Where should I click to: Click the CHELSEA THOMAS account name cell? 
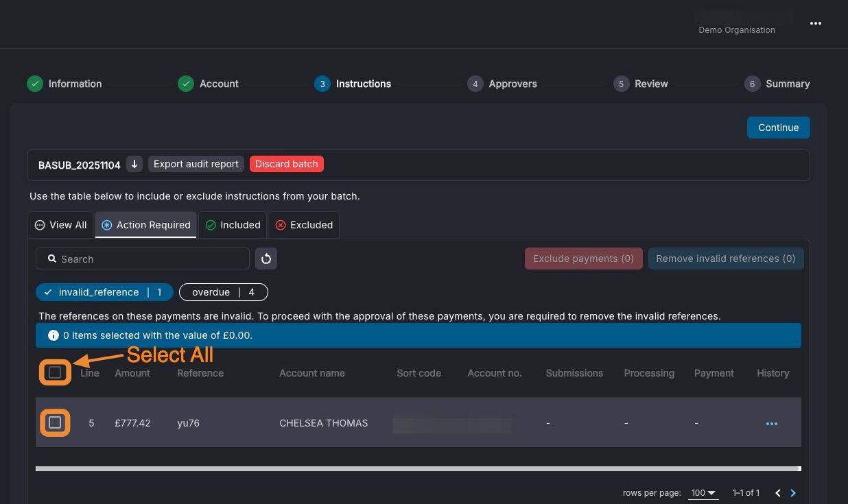(324, 423)
